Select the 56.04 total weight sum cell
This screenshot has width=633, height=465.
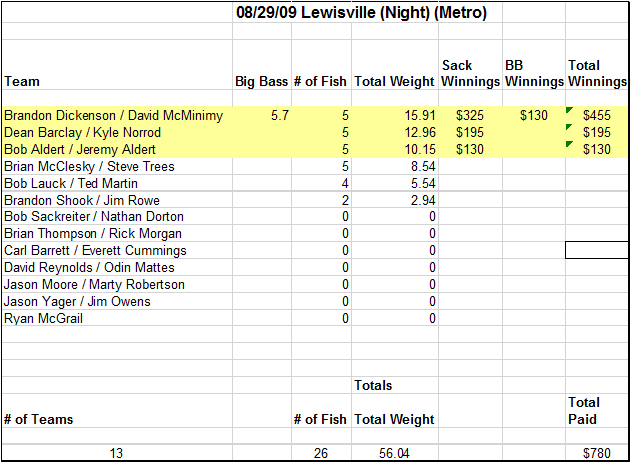(x=395, y=453)
